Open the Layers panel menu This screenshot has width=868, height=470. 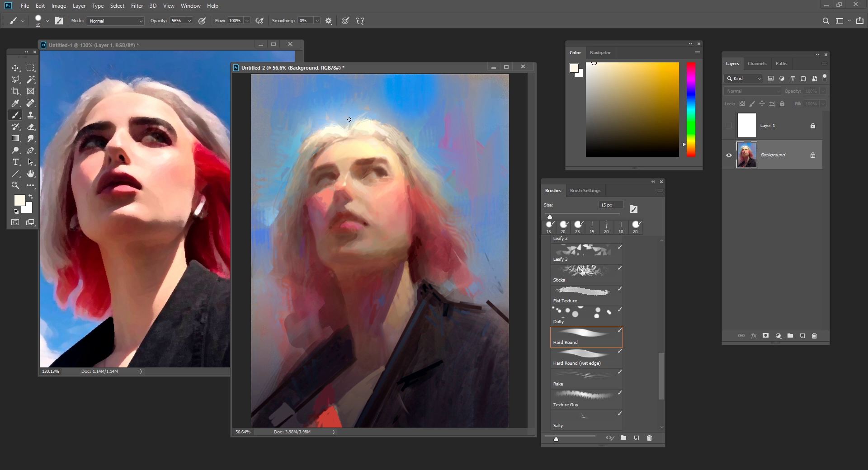[x=824, y=63]
